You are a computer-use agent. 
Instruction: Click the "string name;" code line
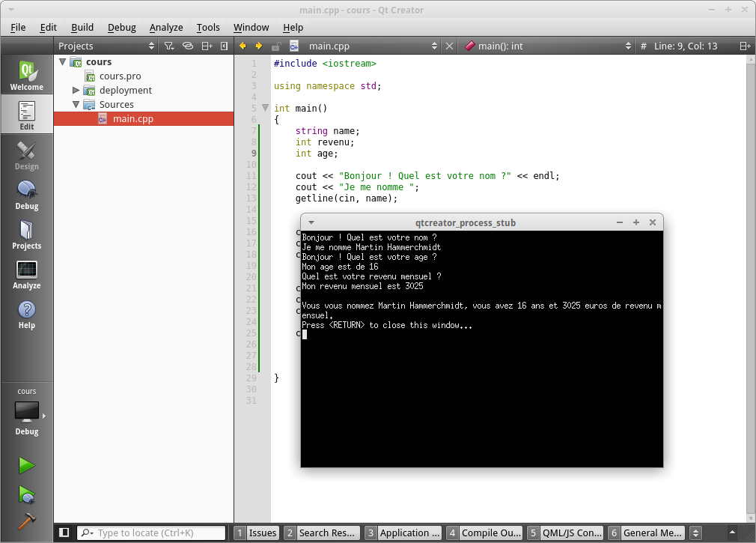tap(327, 130)
